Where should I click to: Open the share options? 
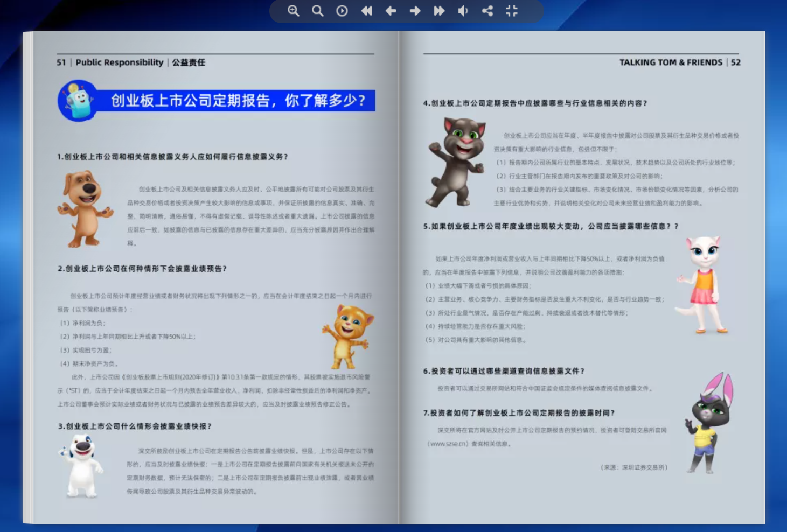click(x=487, y=11)
